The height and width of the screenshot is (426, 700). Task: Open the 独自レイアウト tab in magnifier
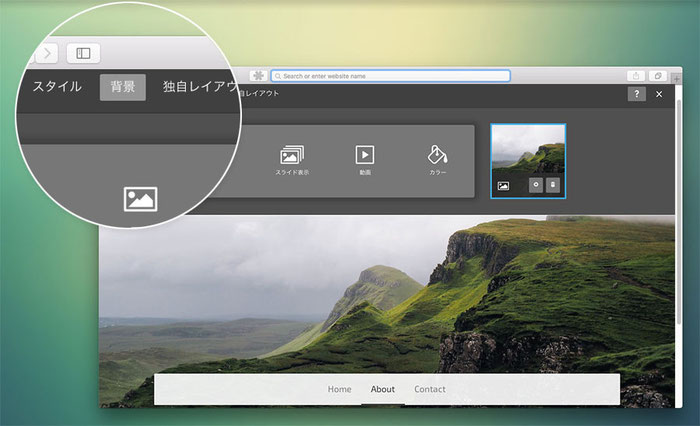tap(201, 87)
